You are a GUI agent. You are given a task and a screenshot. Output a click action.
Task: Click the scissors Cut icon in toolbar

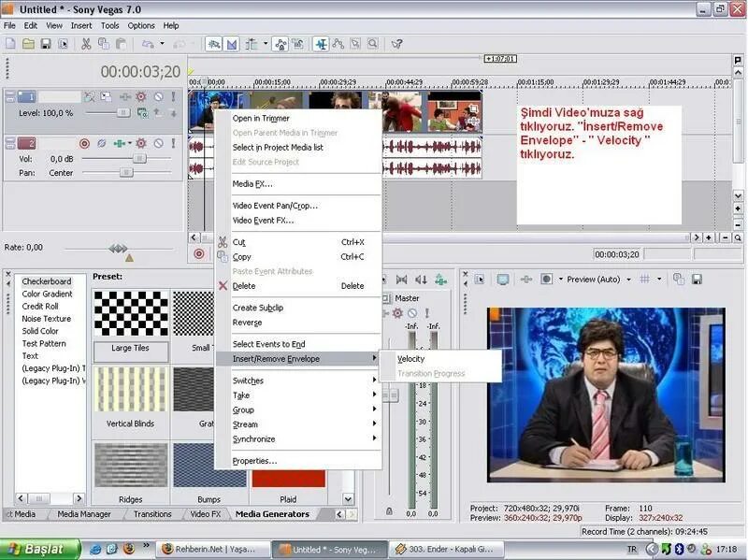coord(86,44)
